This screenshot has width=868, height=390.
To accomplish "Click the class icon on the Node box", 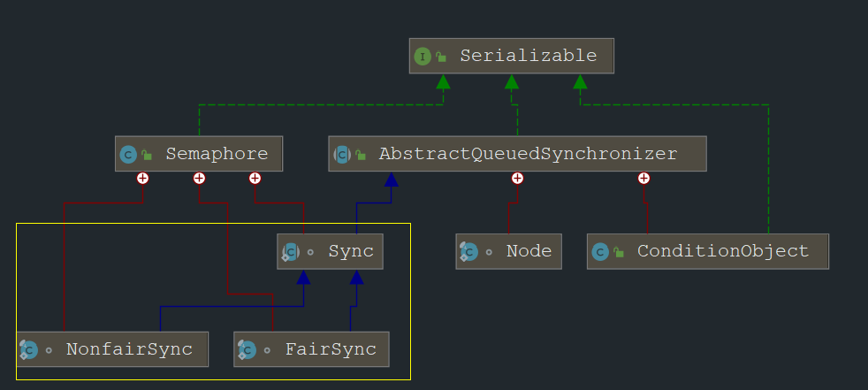I will point(468,252).
